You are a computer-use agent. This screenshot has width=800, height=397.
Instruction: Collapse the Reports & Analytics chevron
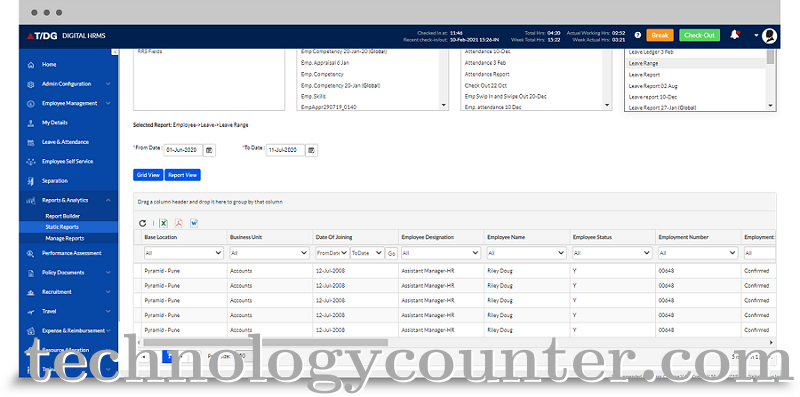(108, 201)
